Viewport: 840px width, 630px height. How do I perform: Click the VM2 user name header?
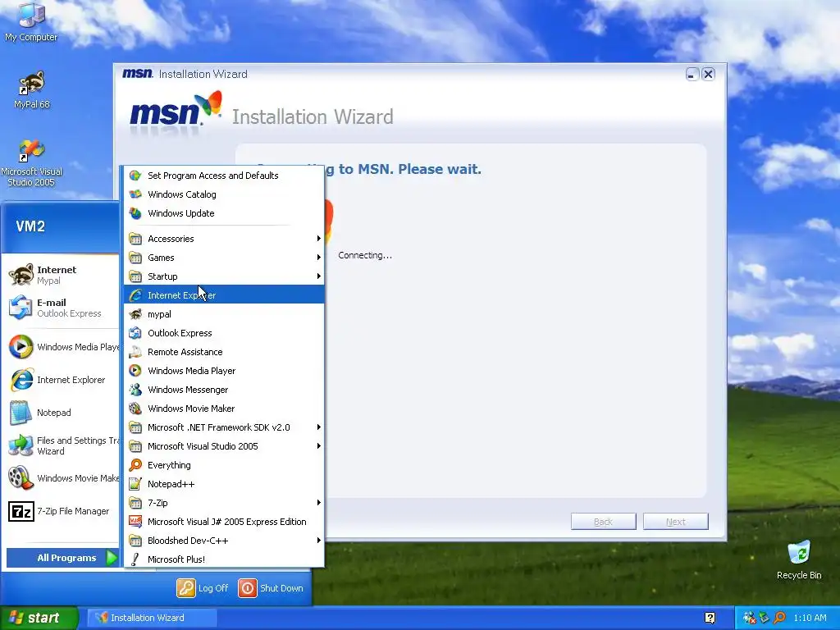pos(30,226)
